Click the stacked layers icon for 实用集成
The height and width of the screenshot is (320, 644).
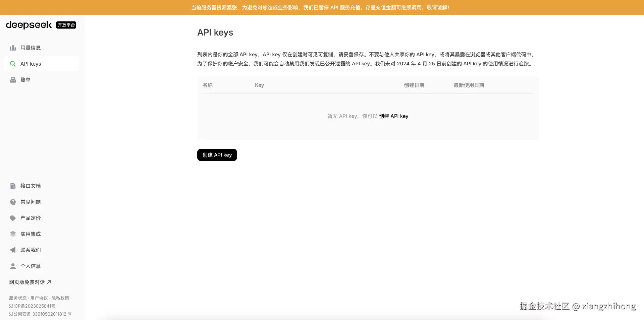13,234
